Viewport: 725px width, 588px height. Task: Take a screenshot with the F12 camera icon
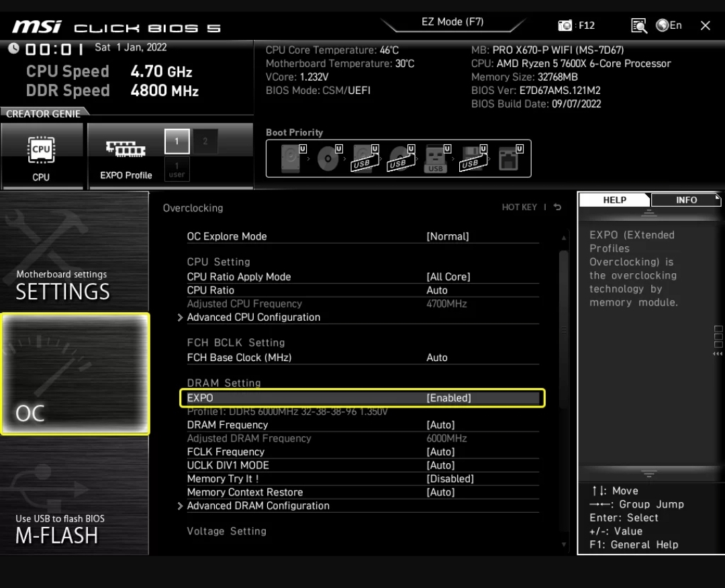click(565, 26)
